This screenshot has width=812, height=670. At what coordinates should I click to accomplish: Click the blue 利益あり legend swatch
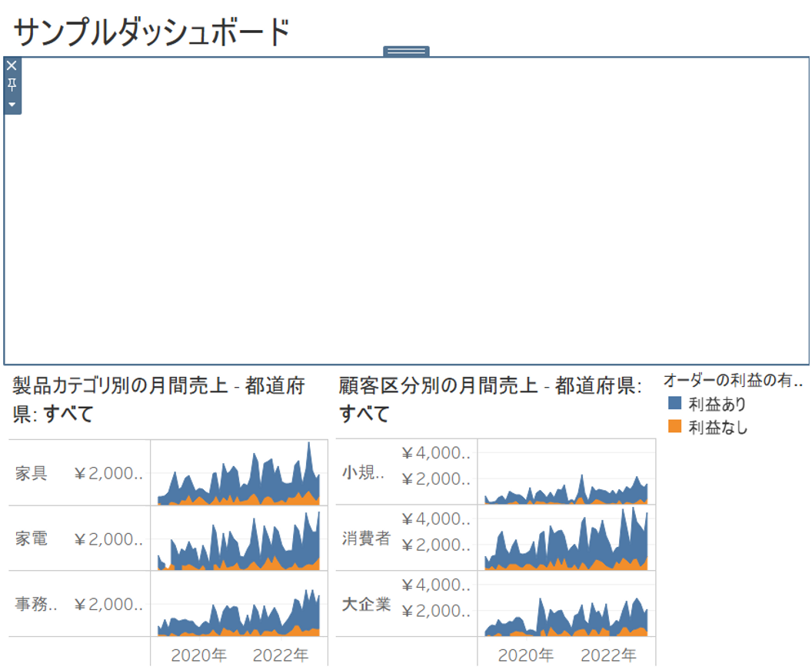coord(674,403)
